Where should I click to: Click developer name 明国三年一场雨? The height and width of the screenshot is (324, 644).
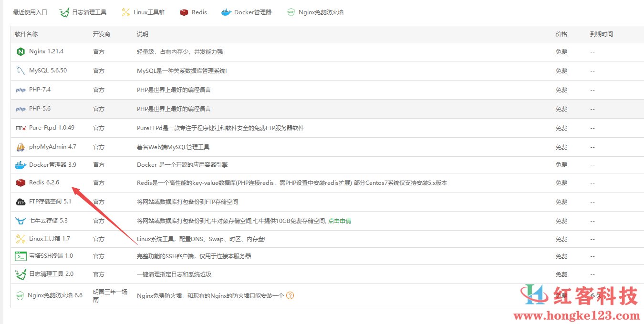[x=110, y=296]
